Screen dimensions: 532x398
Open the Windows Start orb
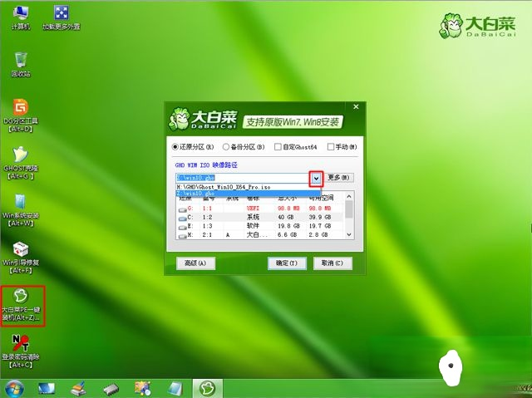14,389
